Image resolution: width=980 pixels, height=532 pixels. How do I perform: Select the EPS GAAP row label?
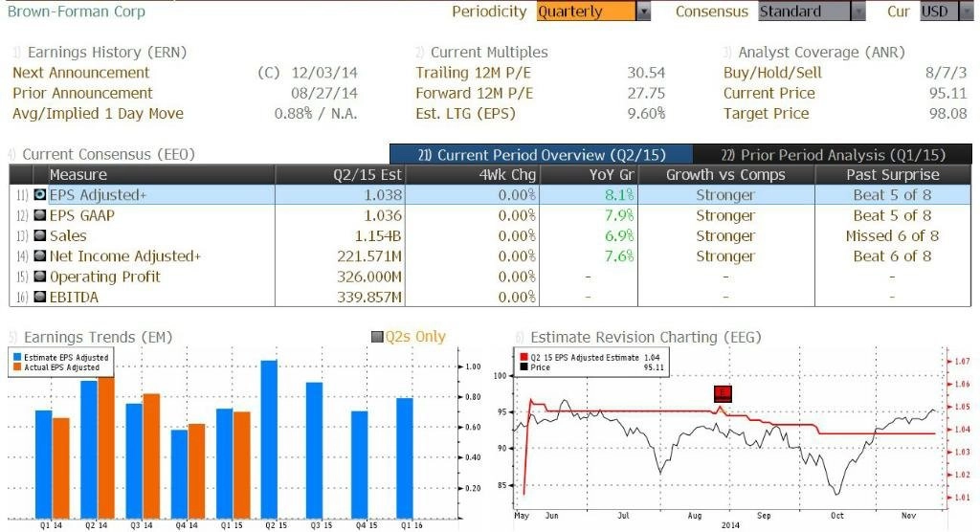tap(82, 215)
